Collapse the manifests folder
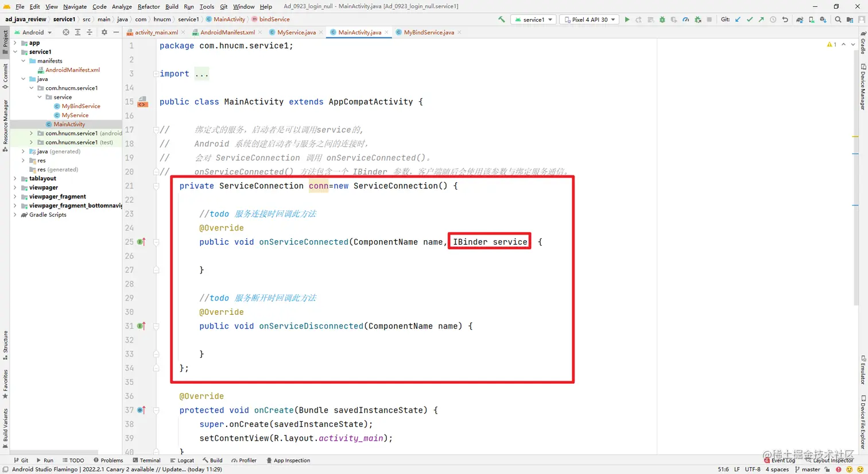This screenshot has width=868, height=474. (24, 61)
